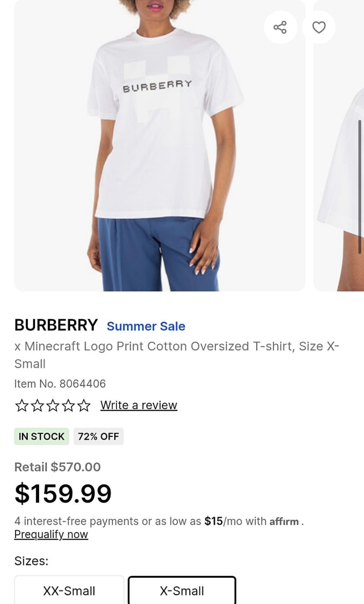
Task: Select the first rating star
Action: (21, 406)
